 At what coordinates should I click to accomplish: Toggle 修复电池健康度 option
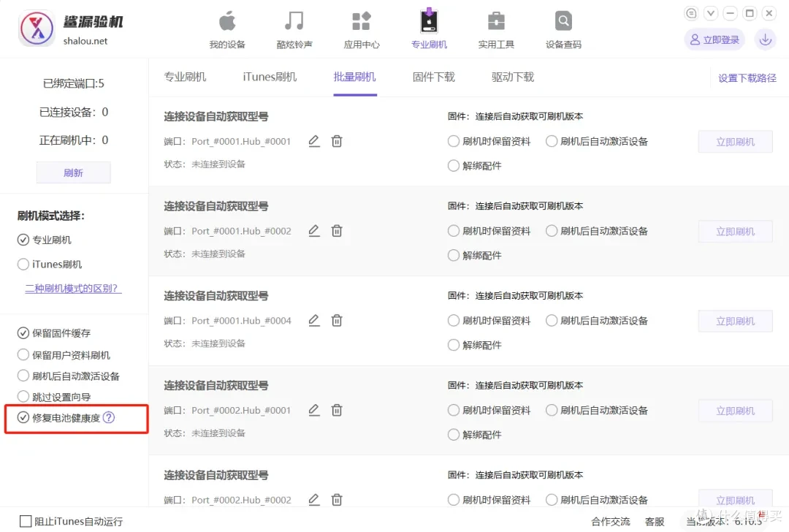pos(23,417)
